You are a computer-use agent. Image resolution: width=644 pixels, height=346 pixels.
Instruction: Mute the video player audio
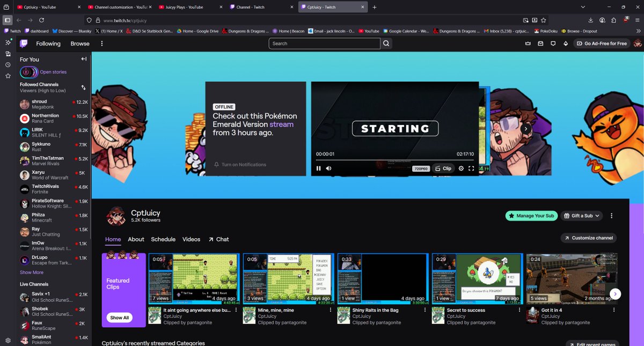pos(328,168)
